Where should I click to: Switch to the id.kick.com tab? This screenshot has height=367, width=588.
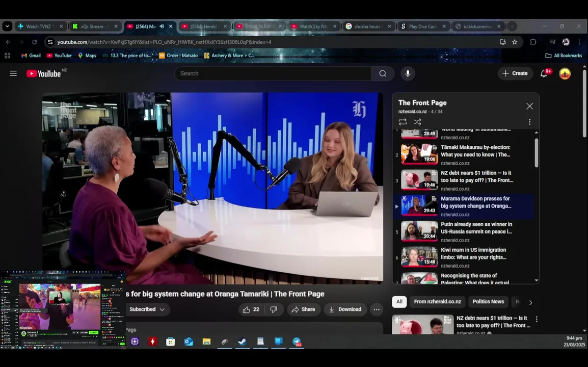(x=477, y=27)
